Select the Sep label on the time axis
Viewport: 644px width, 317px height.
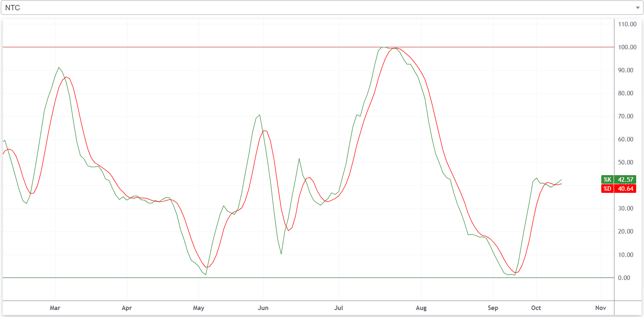click(493, 308)
